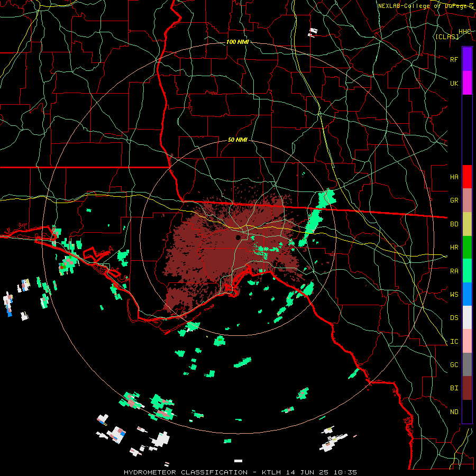Click the HR legend label
The width and height of the screenshot is (476, 476).
(x=454, y=248)
